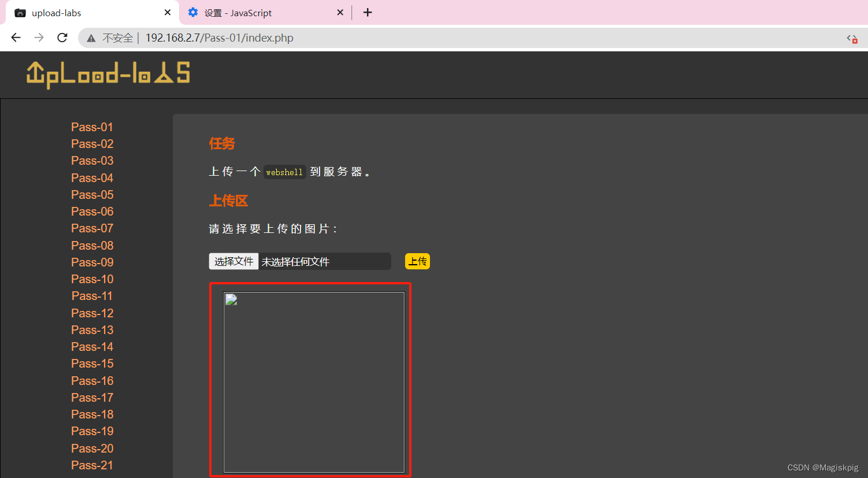Viewport: 868px width, 478px height.
Task: Select the upload-labs browser tab
Action: [69, 12]
